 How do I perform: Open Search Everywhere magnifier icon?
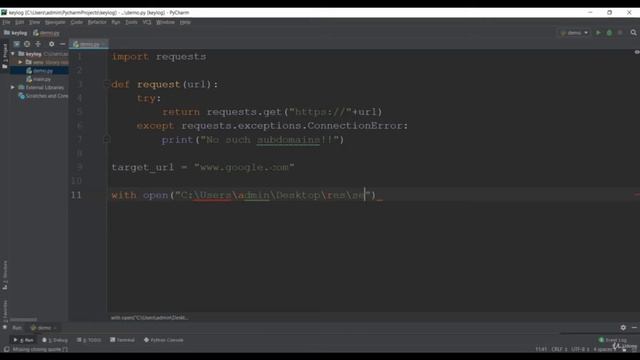tap(633, 33)
